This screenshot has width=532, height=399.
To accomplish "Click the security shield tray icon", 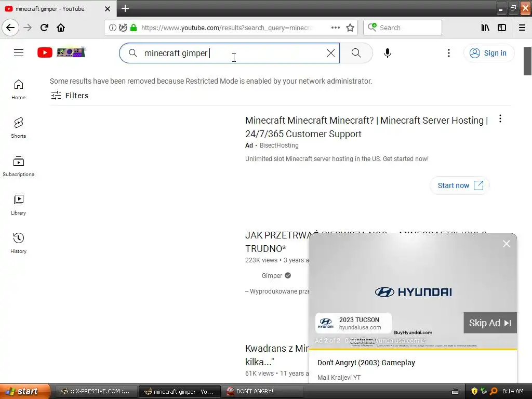I will coord(474,391).
